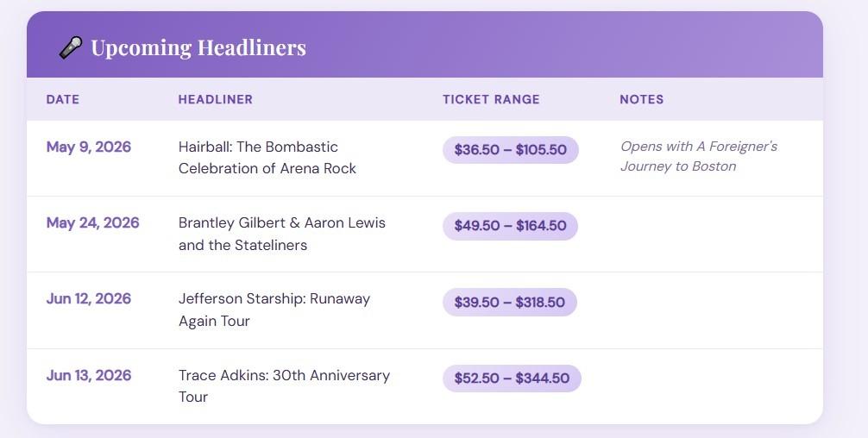Click the microphone icon beside Upcoming Headliners
This screenshot has height=438, width=868.
pos(71,47)
